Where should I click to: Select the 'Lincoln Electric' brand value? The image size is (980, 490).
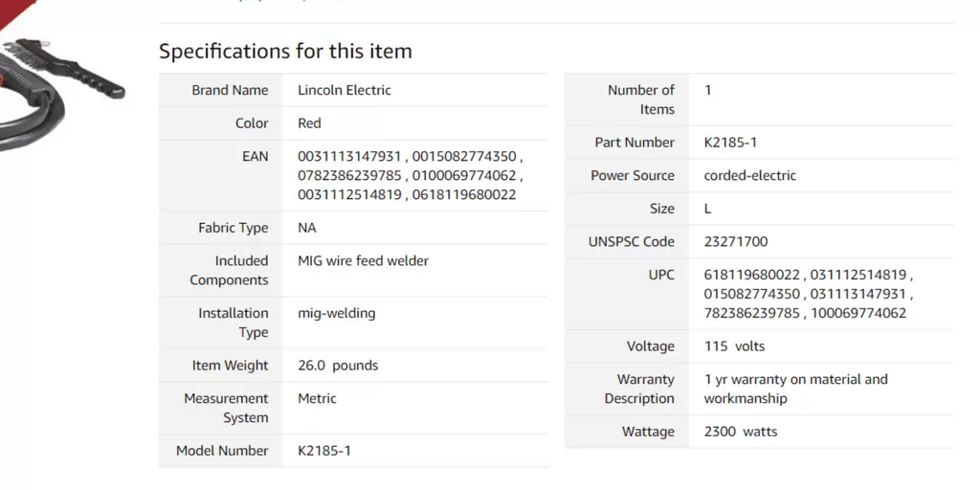click(345, 90)
